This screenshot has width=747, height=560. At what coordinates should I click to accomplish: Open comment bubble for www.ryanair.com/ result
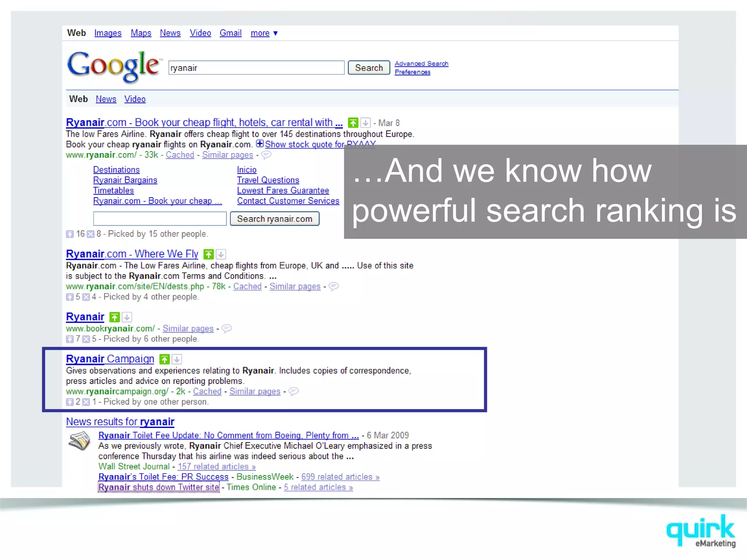click(x=266, y=155)
